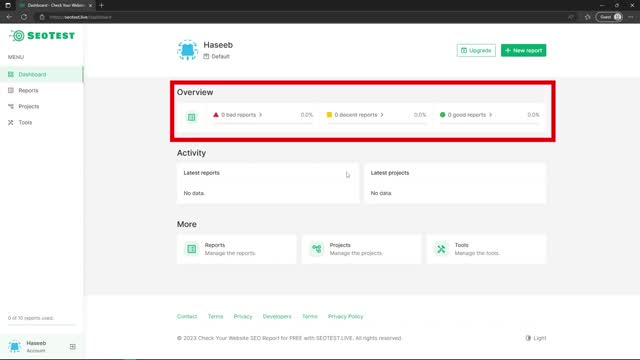The image size is (640, 360).
Task: Click the Haseeb avatar at sidebar bottom
Action: (15, 347)
